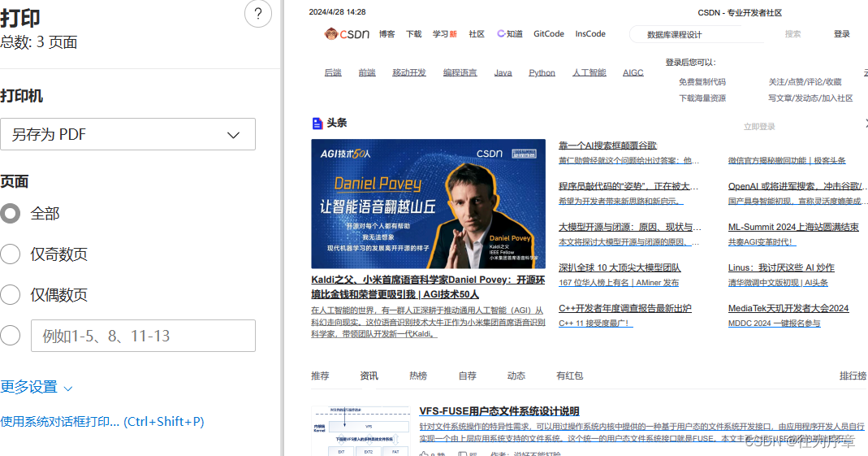
Task: Click the '头条' document icon
Action: (317, 123)
